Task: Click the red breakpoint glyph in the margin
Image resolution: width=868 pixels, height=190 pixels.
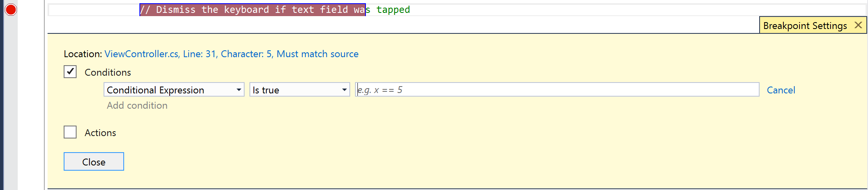Action: pyautogui.click(x=10, y=10)
